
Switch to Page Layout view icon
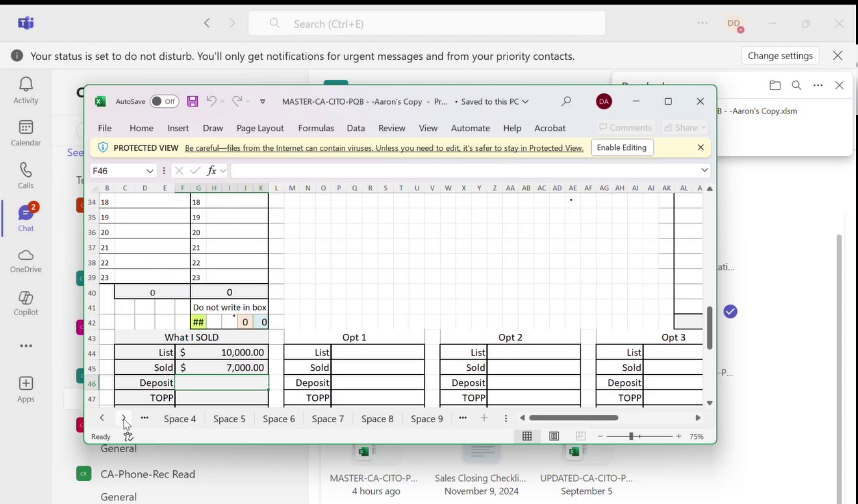click(x=554, y=436)
